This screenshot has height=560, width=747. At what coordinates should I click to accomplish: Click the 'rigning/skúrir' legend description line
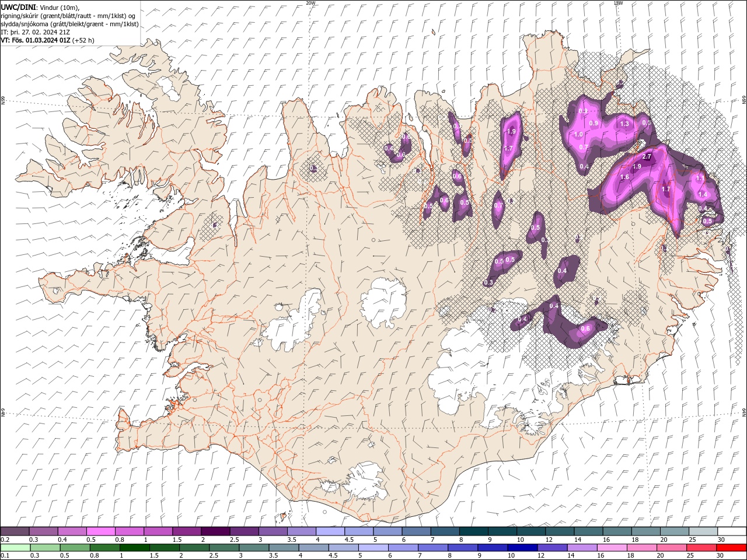click(68, 16)
